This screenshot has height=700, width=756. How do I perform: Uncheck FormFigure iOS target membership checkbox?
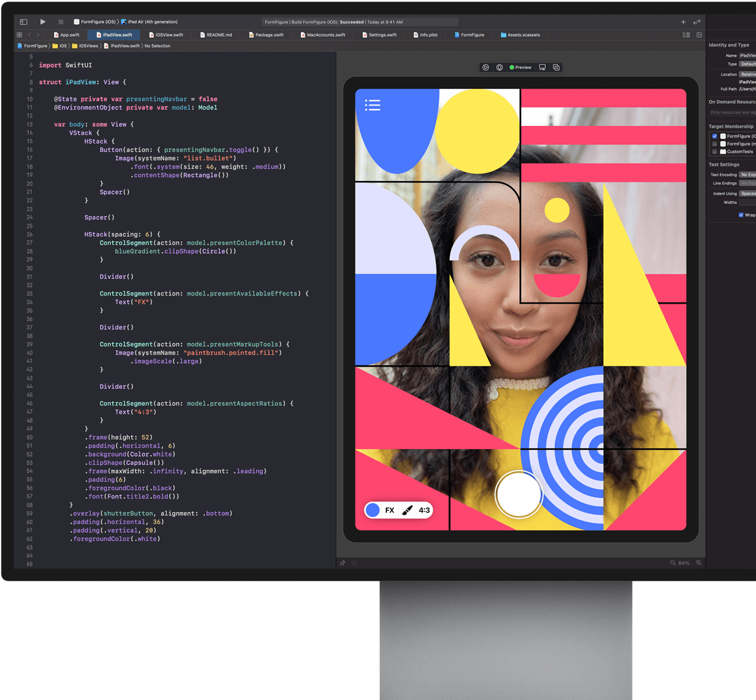715,136
